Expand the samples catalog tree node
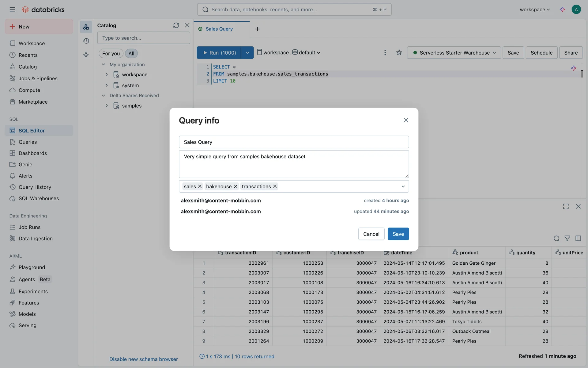This screenshot has width=588, height=368. pos(107,105)
